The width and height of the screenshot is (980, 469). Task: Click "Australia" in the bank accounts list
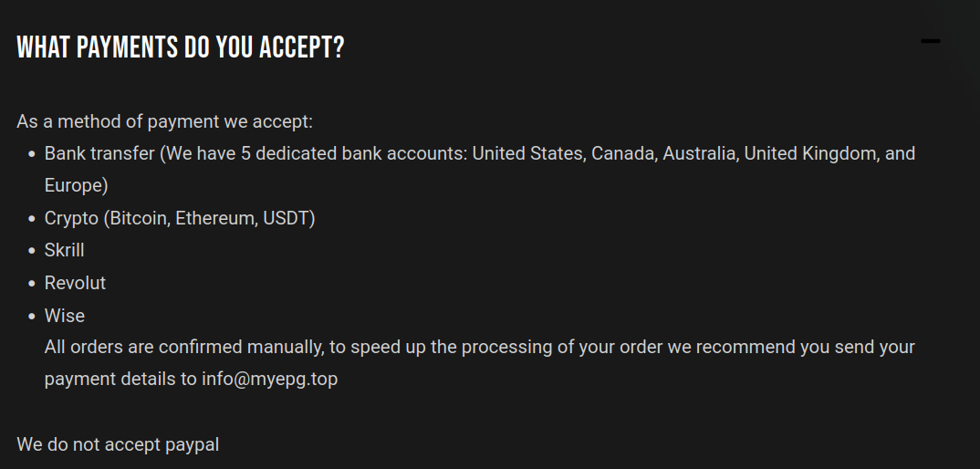tap(699, 153)
